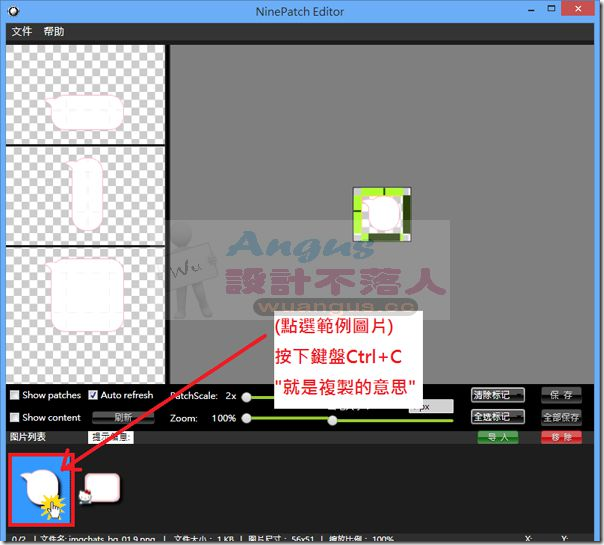Image resolution: width=604 pixels, height=545 pixels.
Task: Maximize the NinePatch Editor window
Action: coord(552,9)
